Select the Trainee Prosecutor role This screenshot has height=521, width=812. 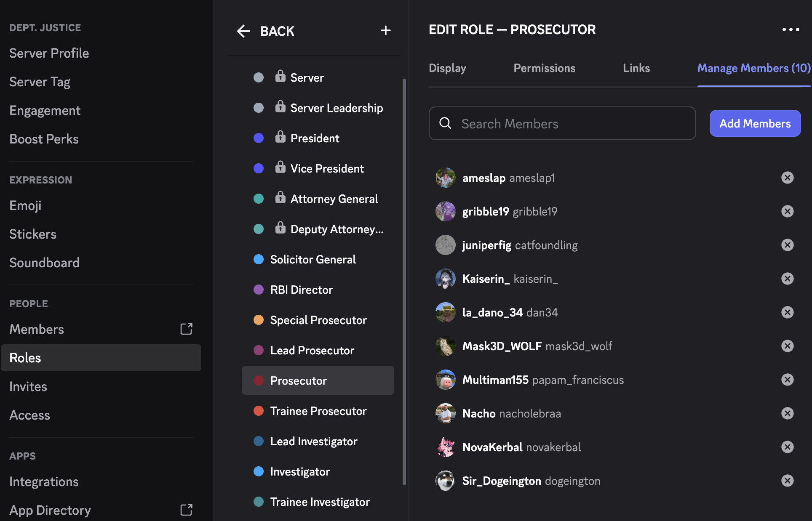pyautogui.click(x=318, y=411)
